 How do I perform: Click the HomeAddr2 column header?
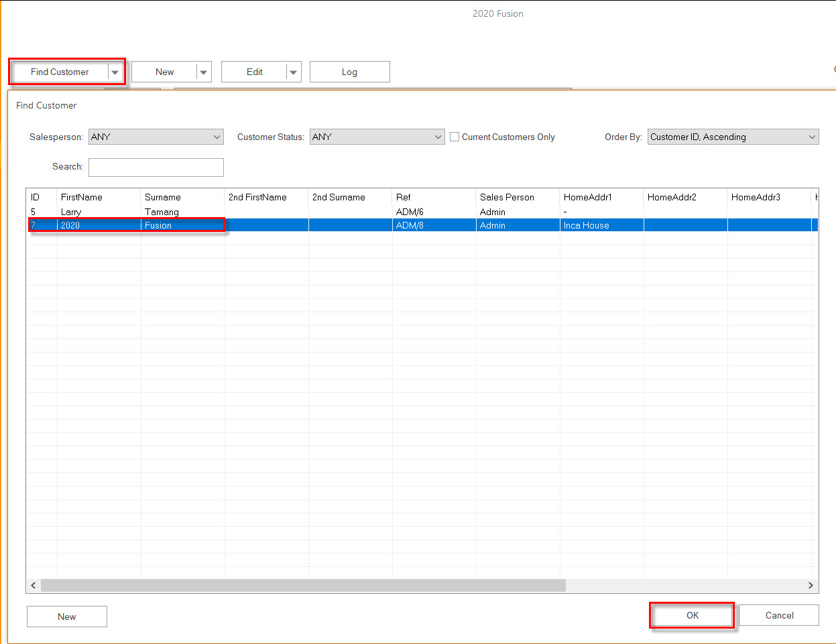pos(686,197)
